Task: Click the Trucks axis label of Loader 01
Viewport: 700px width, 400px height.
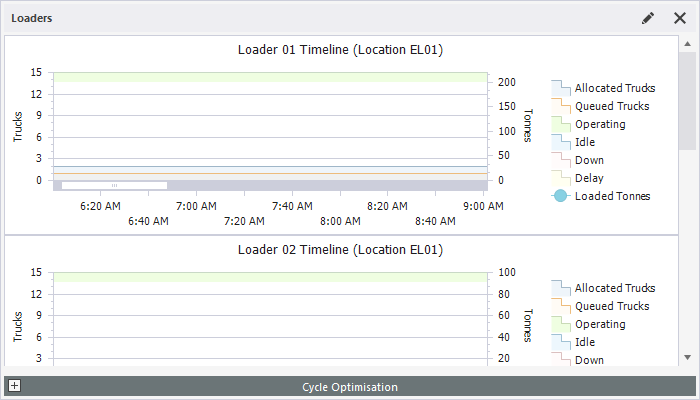Action: (18, 127)
